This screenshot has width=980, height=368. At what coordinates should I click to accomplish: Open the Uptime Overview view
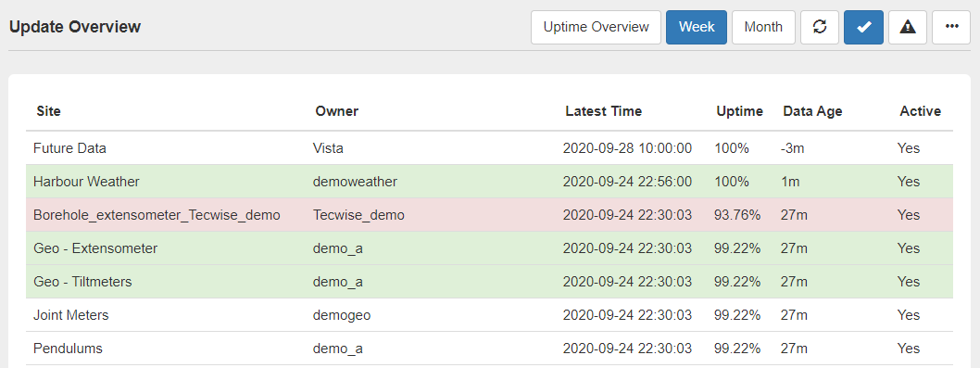(596, 28)
